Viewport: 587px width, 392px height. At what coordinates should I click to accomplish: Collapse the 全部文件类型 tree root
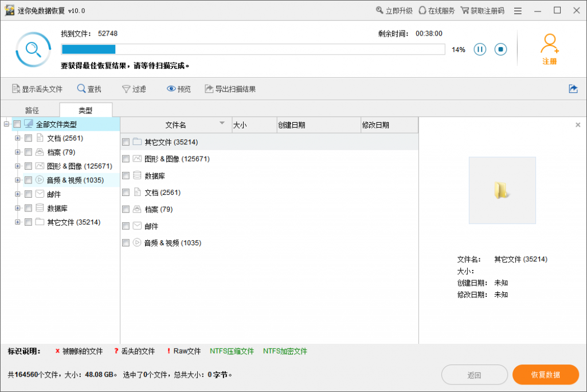(6, 124)
